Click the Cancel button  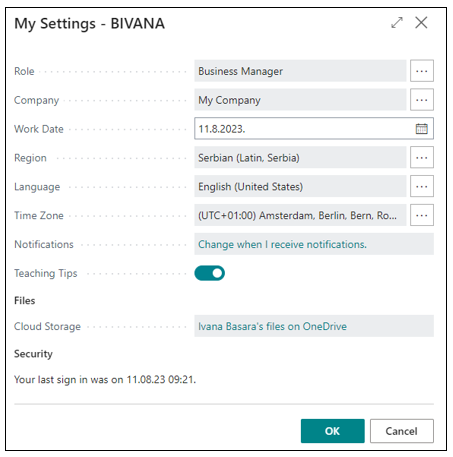(402, 431)
